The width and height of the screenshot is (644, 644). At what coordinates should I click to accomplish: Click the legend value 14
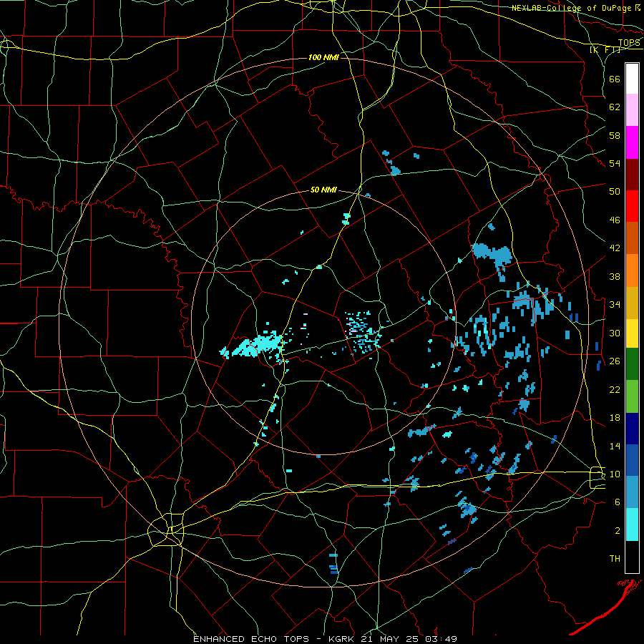pos(615,446)
